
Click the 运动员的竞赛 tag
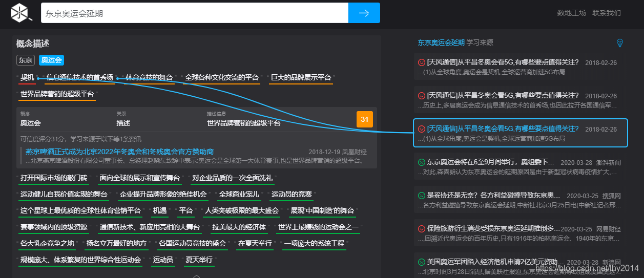point(291,195)
